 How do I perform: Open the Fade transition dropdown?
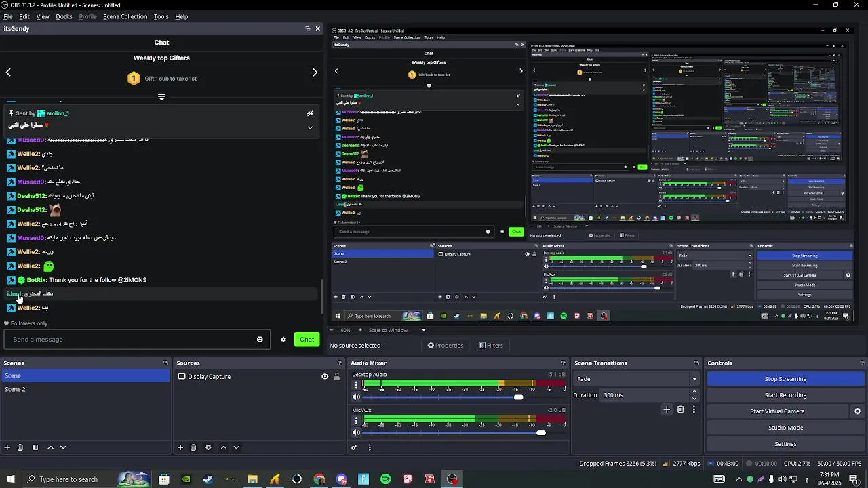pos(636,379)
